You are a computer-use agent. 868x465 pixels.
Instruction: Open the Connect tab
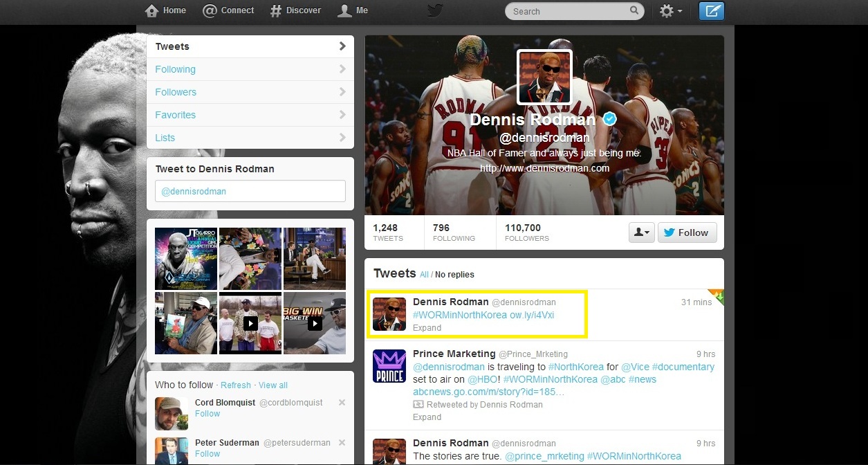coord(228,11)
